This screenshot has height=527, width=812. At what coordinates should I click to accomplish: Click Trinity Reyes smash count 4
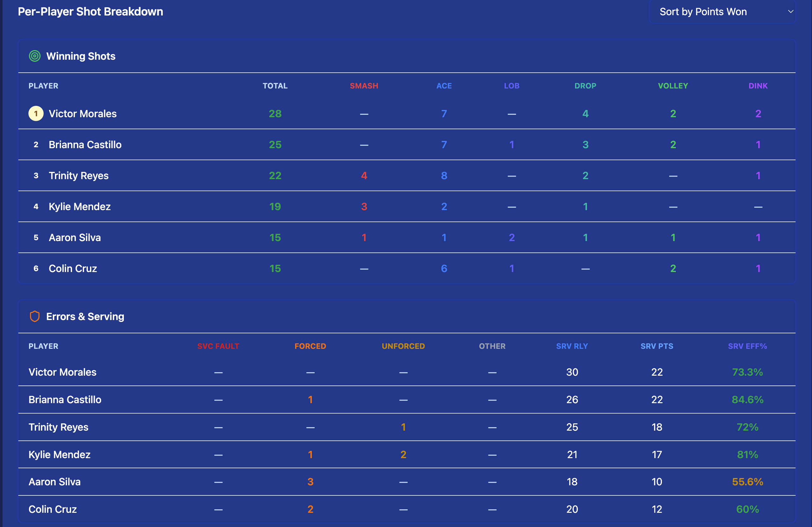point(364,176)
